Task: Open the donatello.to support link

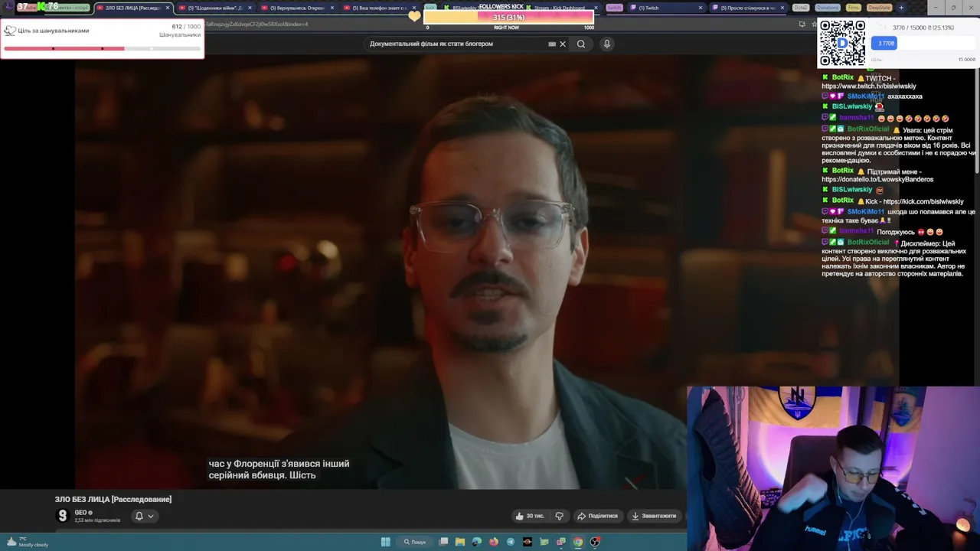Action: pyautogui.click(x=877, y=180)
